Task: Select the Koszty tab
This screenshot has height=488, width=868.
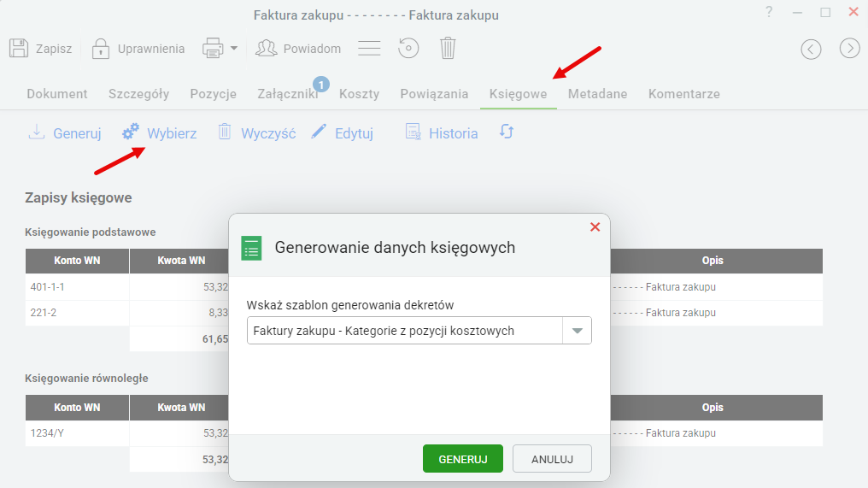Action: point(360,94)
